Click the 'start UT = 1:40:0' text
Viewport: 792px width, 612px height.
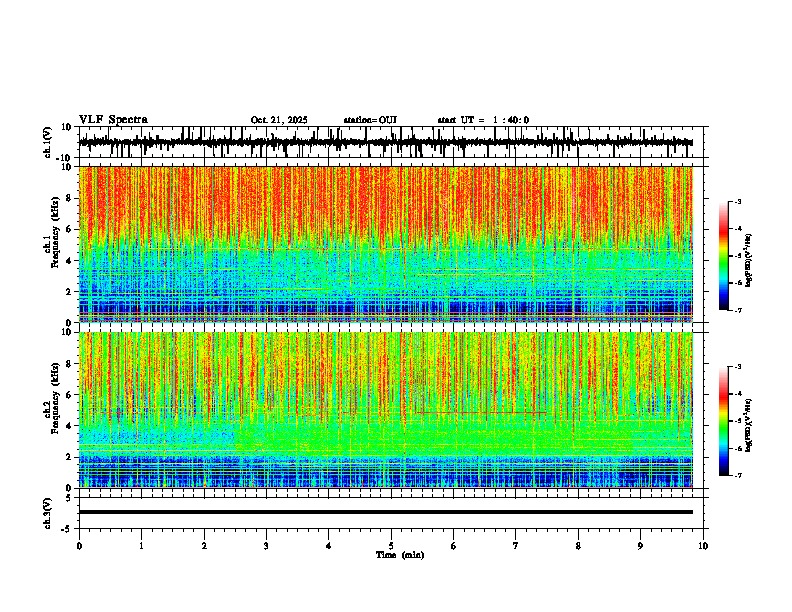(483, 120)
